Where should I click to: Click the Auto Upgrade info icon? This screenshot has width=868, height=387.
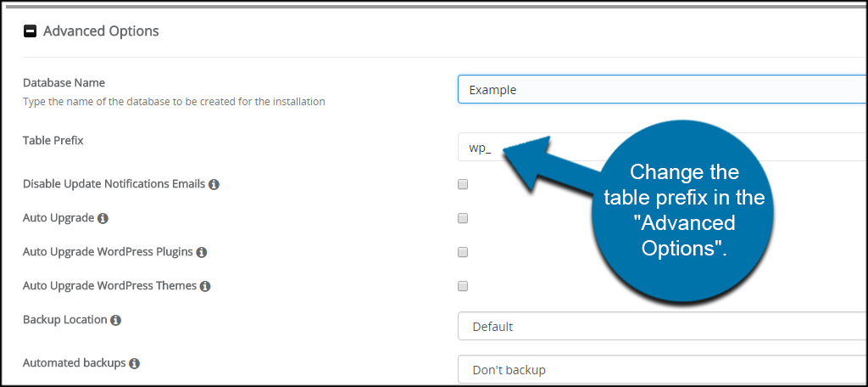tap(103, 218)
